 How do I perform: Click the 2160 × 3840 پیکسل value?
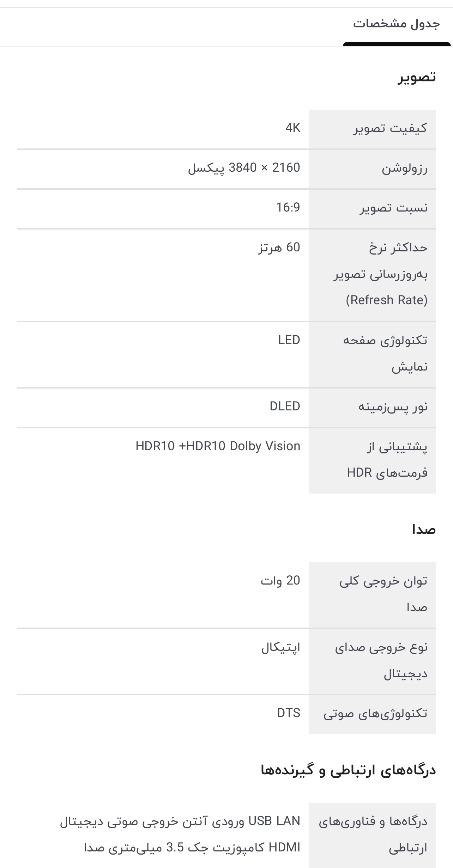[244, 168]
